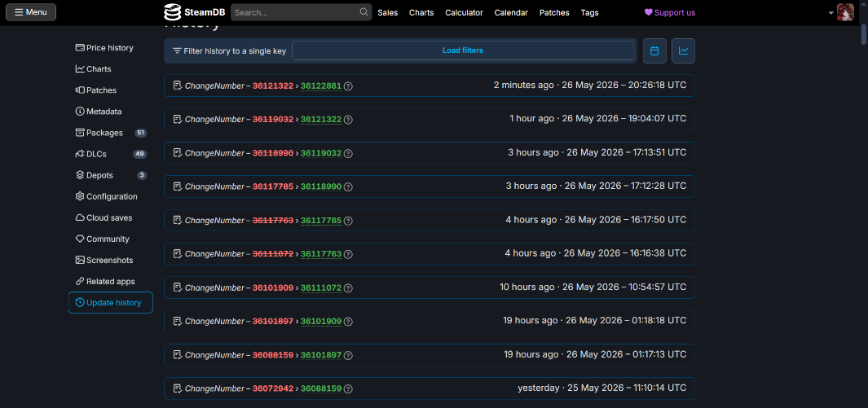Open the user avatar dropdown
The width and height of the screenshot is (868, 408).
coord(842,12)
